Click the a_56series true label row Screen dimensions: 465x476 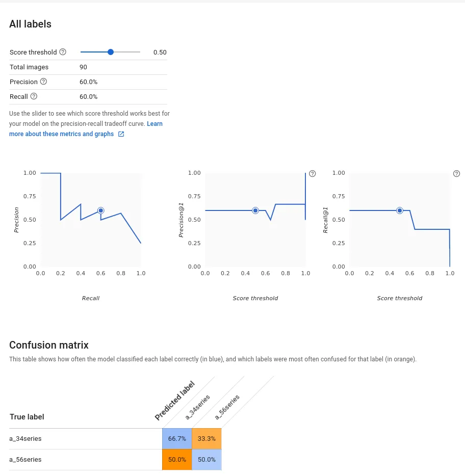pos(25,460)
